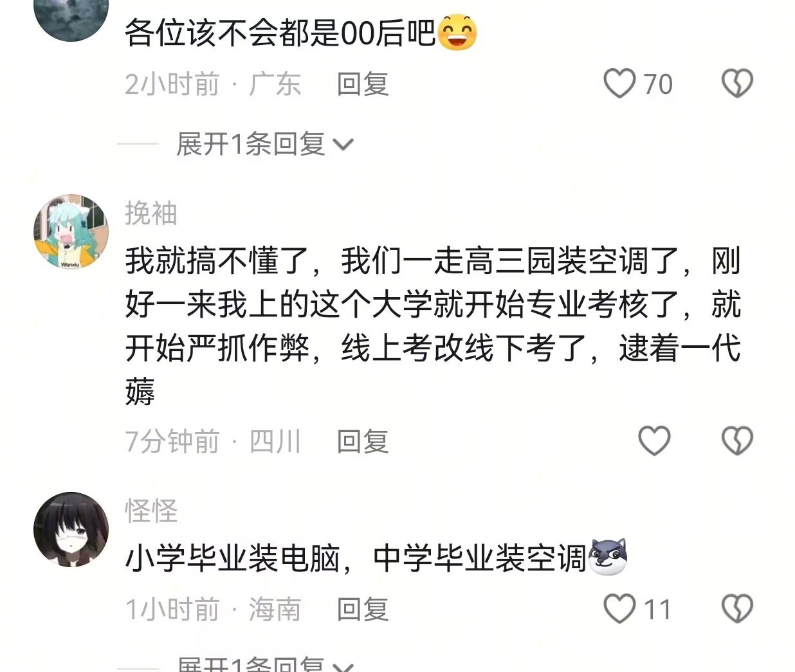Viewport: 795px width, 672px height.
Task: Reply to 挽袖's comment
Action: pos(363,442)
